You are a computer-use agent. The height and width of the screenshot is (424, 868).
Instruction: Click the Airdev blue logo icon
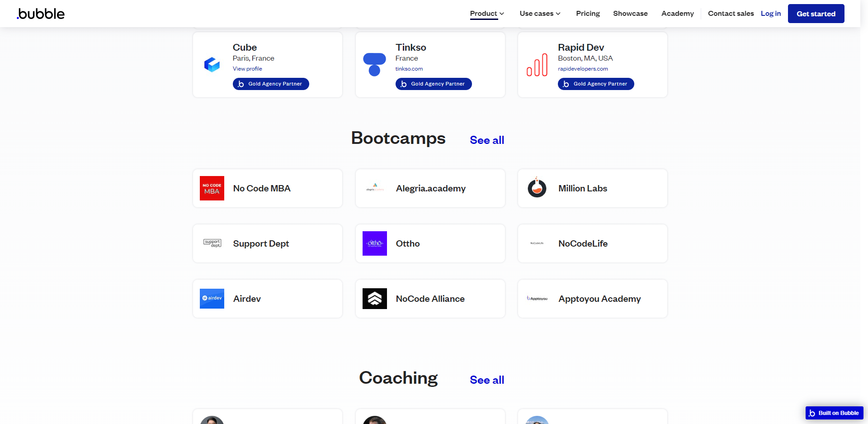click(x=212, y=299)
